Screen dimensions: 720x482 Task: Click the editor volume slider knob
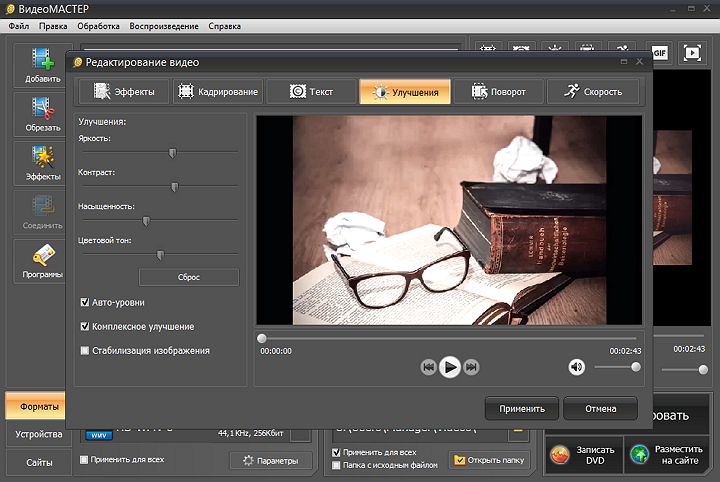636,367
